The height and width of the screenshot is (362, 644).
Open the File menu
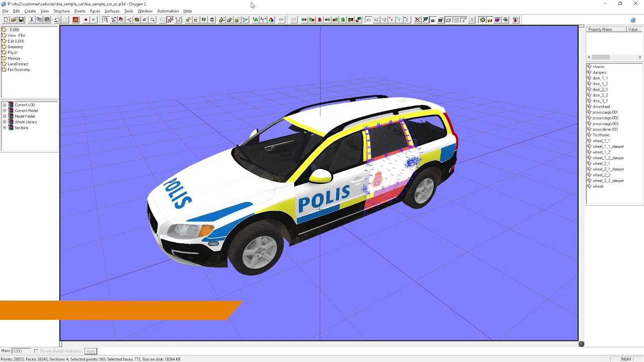(x=5, y=11)
